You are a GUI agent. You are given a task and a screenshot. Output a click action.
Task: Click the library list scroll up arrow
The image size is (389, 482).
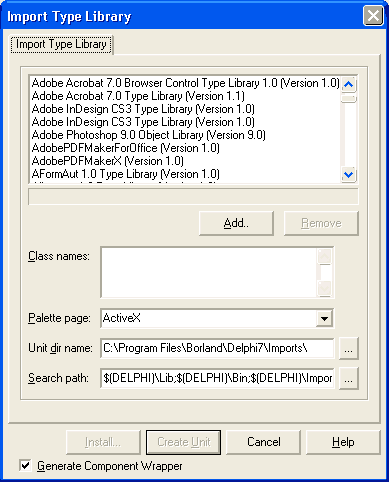(x=349, y=84)
